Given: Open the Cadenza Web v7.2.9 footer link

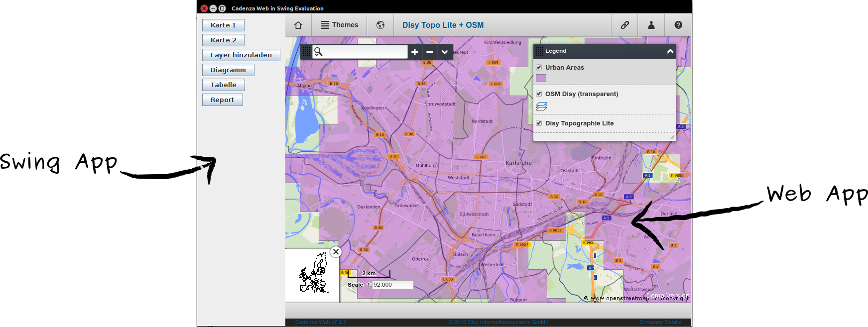Looking at the screenshot, I should click(x=321, y=322).
